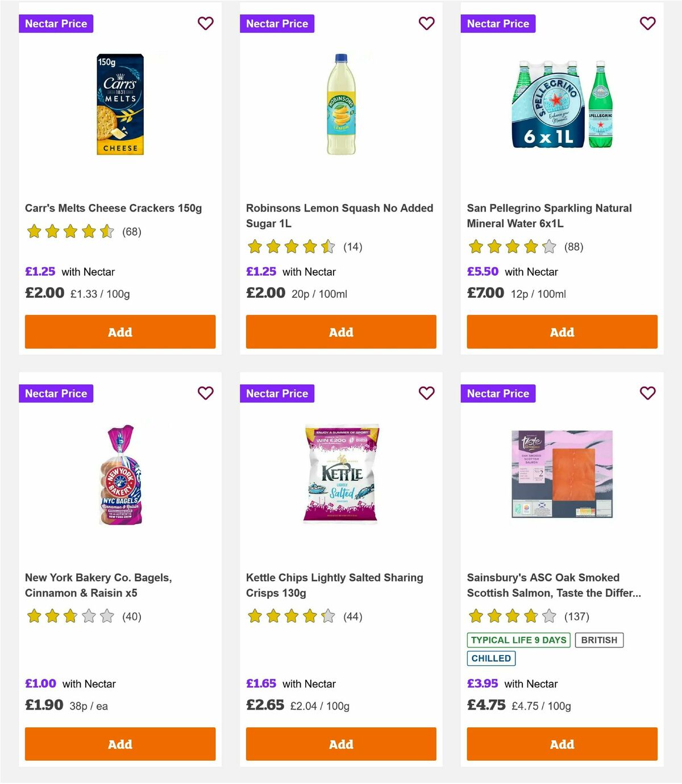Click the Nectar Price badge on Kettle Chips
Viewport: 682px width, 784px height.
point(277,393)
